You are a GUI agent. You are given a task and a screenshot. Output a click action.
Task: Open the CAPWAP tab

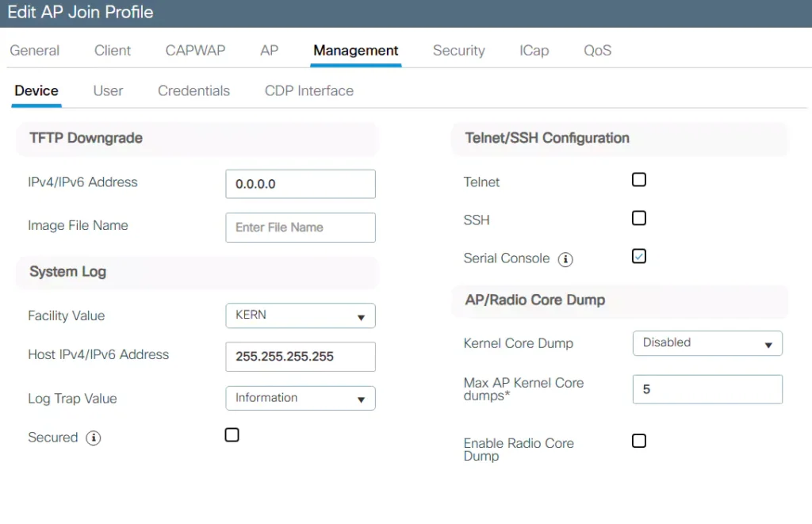click(195, 50)
